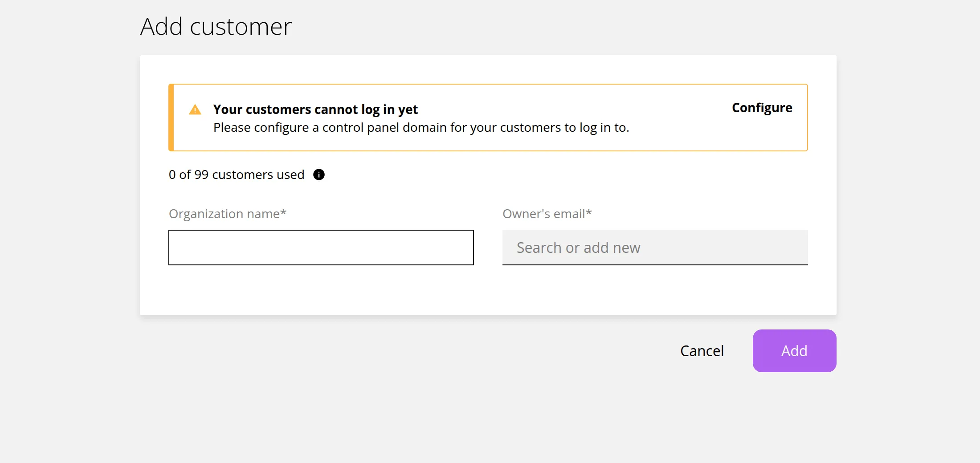
Task: Click the info icon beside customers used
Action: click(x=319, y=175)
